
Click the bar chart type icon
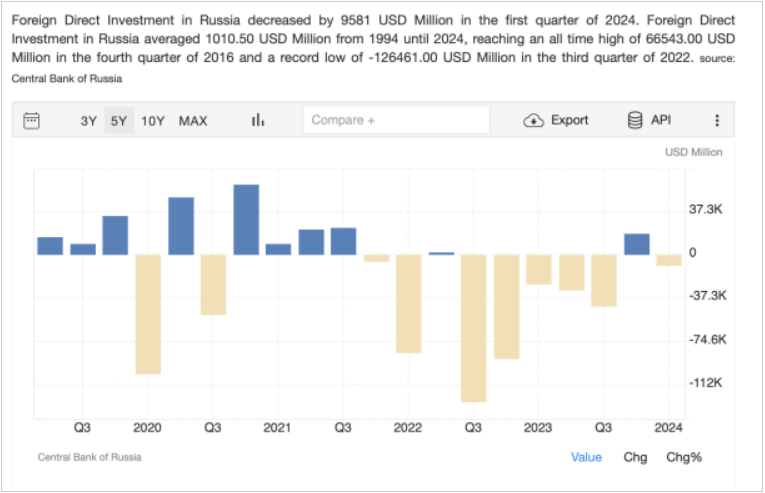pos(258,120)
